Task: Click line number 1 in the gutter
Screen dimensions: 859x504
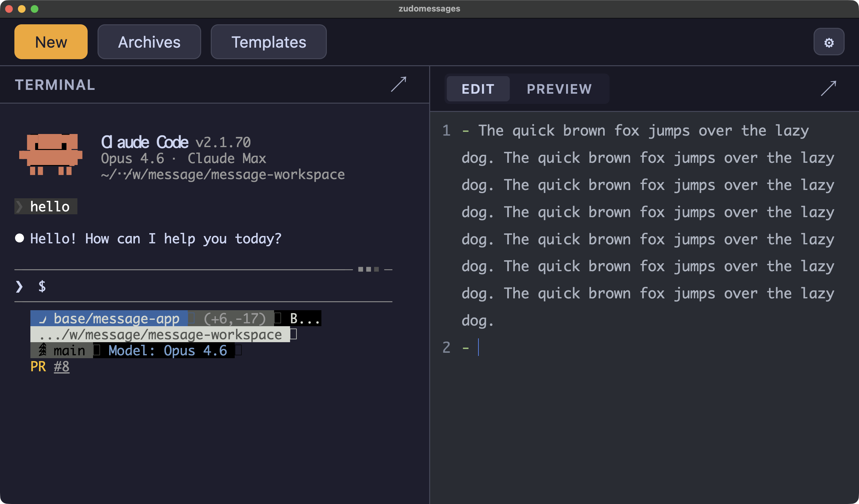Action: tap(446, 130)
